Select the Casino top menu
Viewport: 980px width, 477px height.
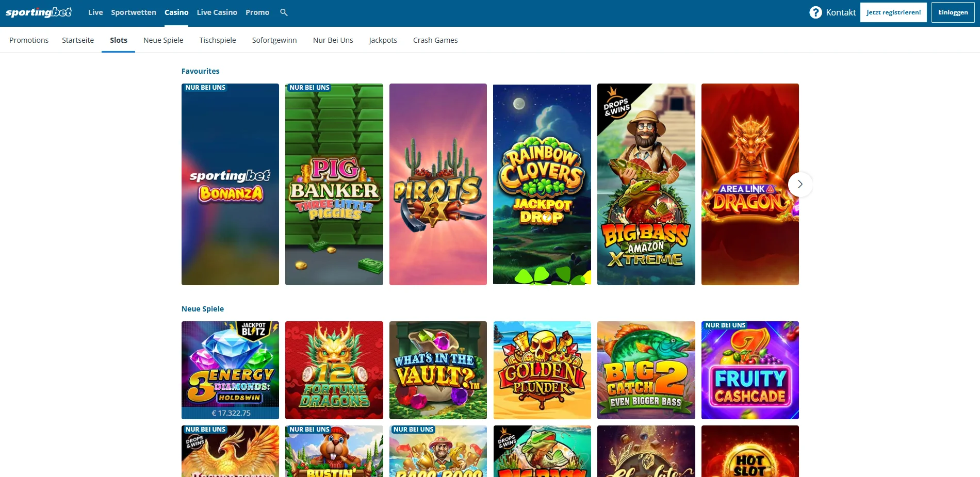coord(176,12)
